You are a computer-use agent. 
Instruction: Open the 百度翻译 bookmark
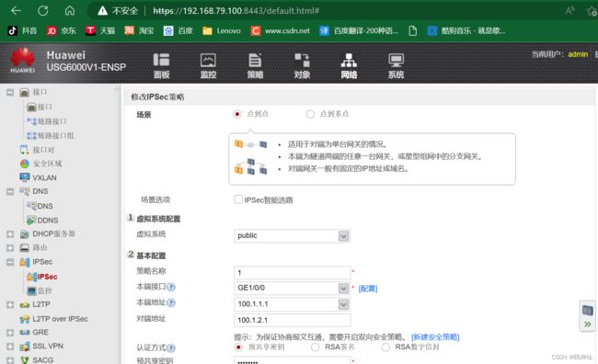(359, 31)
